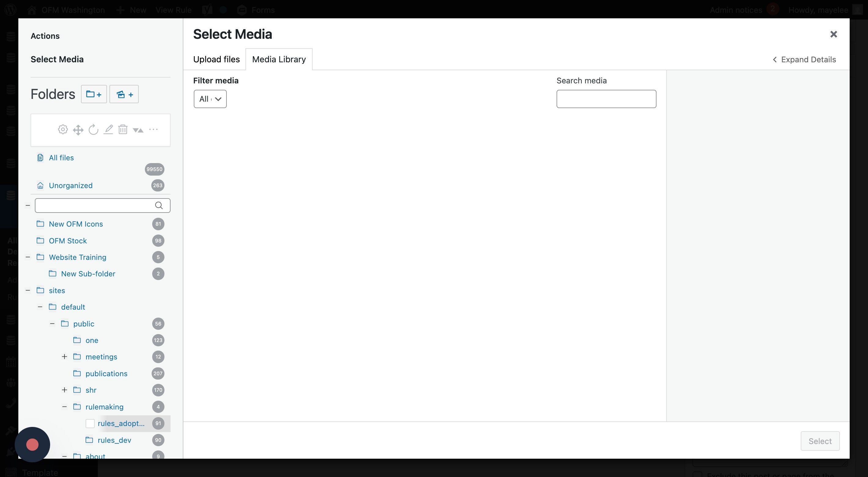This screenshot has height=477, width=868.
Task: Collapse the rulemaking folder
Action: [64, 407]
